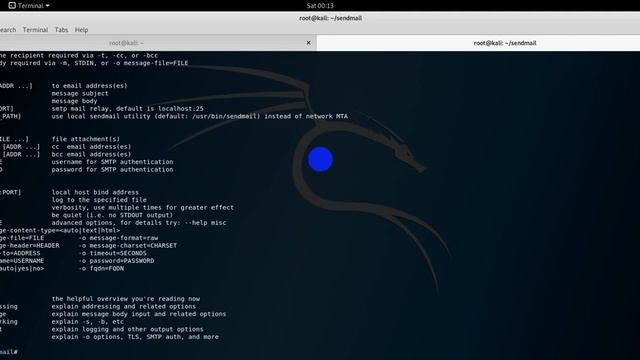Screen dimensions: 640x360
Task: Click the '-o password=PASSWORD' option text
Action: pyautogui.click(x=116, y=261)
